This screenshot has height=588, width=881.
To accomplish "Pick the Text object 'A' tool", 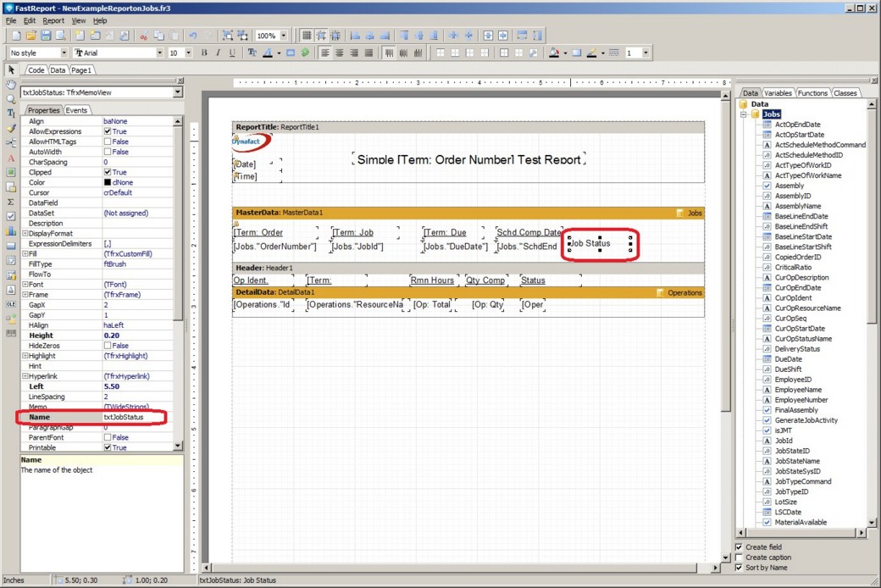I will [x=11, y=158].
